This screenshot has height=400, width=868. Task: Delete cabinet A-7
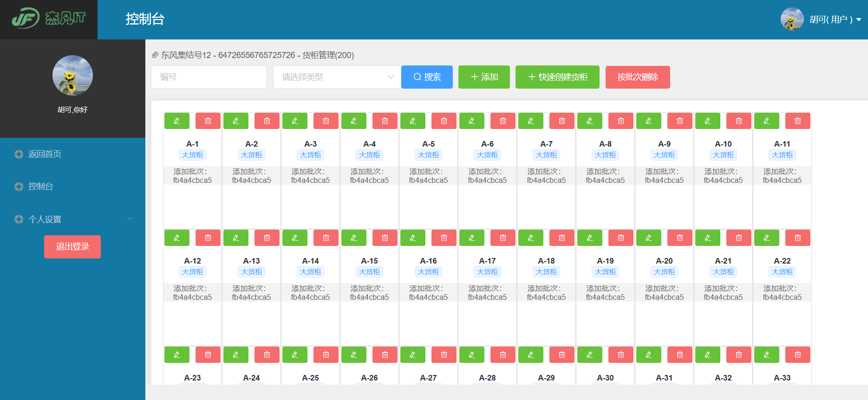pyautogui.click(x=562, y=121)
